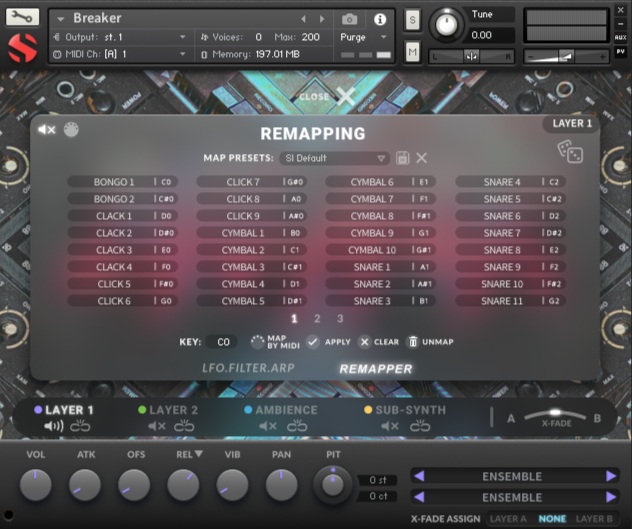Unmute Sub-Synth speaker toggle
Viewport: 632px width, 529px height.
(390, 426)
